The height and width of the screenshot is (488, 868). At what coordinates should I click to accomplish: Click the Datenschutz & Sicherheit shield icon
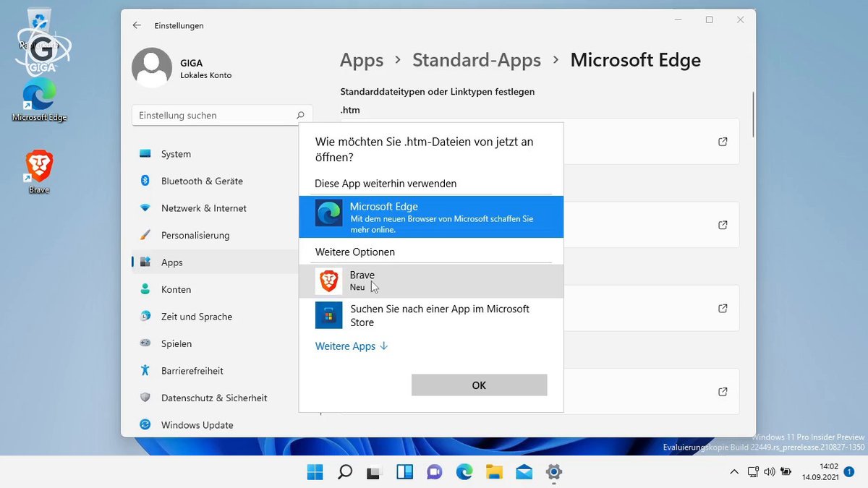tap(145, 398)
